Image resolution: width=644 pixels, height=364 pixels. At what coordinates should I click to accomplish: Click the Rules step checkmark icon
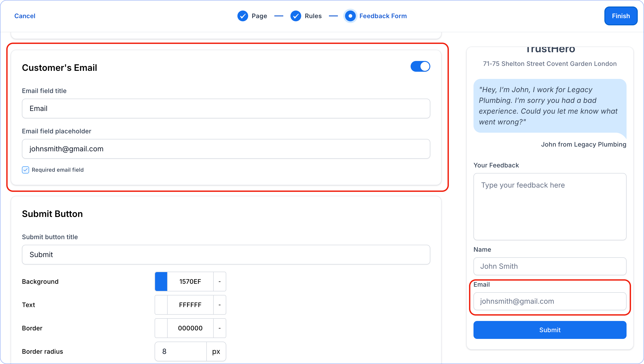point(296,16)
